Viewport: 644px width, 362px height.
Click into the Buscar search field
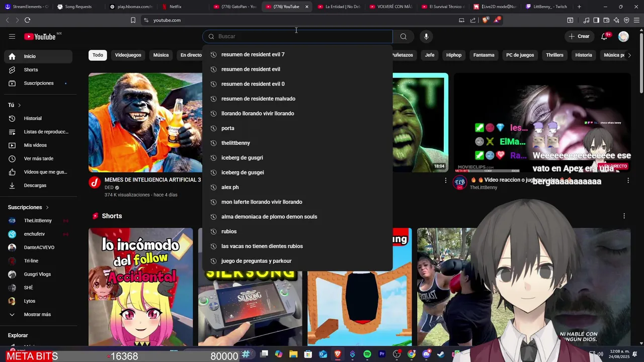click(297, 36)
